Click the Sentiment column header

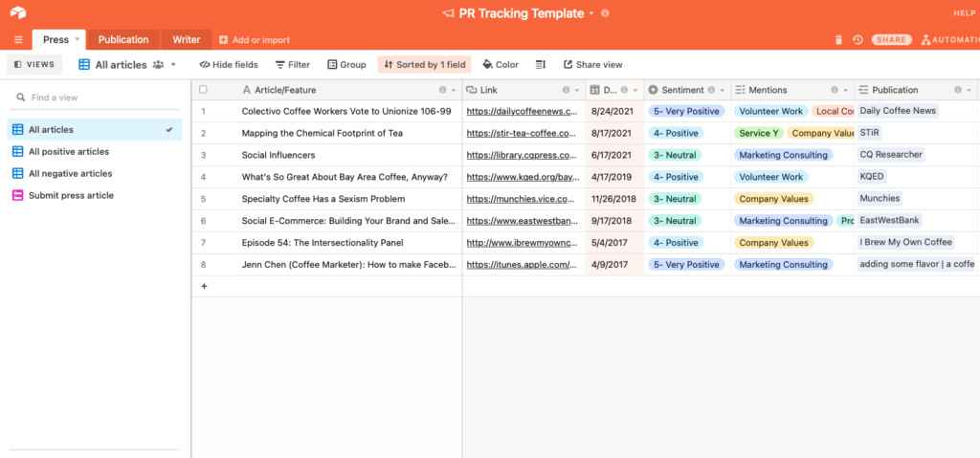pos(687,90)
